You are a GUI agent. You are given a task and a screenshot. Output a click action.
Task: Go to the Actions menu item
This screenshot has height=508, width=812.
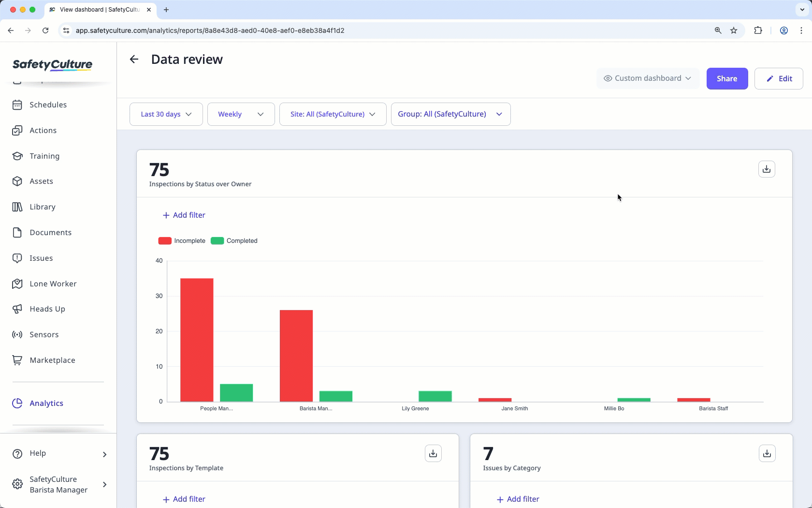(x=43, y=131)
